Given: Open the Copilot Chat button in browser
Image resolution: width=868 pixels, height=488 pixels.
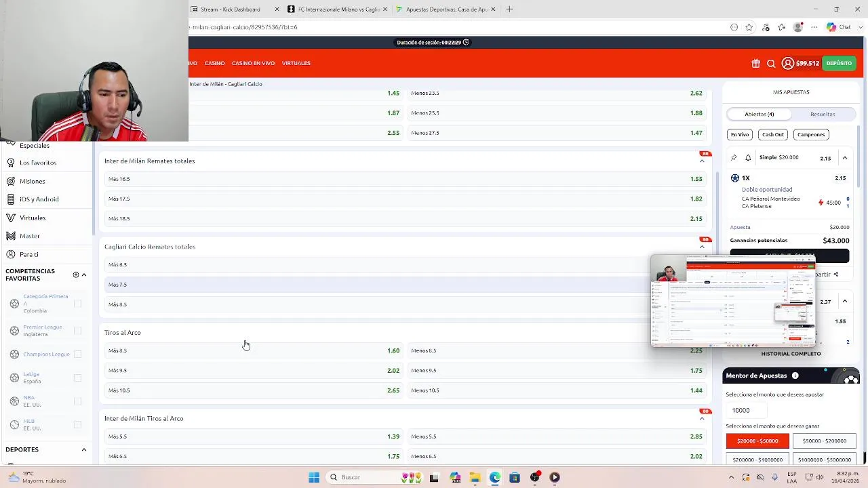Looking at the screenshot, I should click(839, 27).
